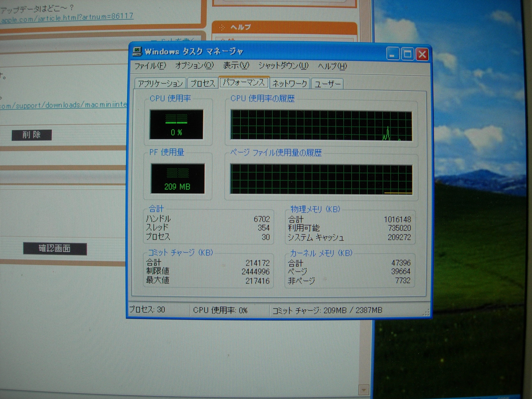Click the PF usage 209 MB gauge

[x=178, y=179]
